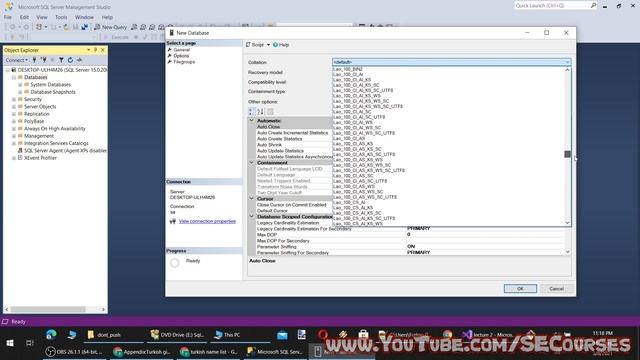Click the collation list scroll-up arrow
The width and height of the screenshot is (640, 360).
click(567, 70)
